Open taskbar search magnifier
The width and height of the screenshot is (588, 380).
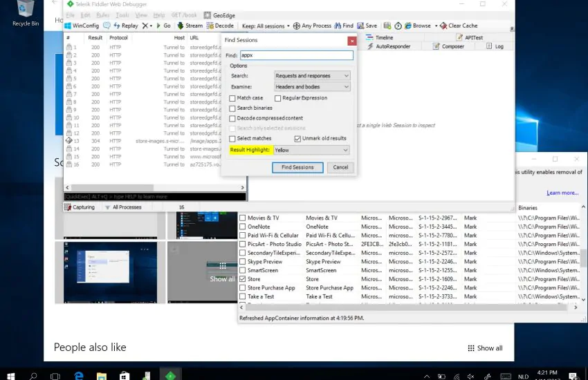33,376
